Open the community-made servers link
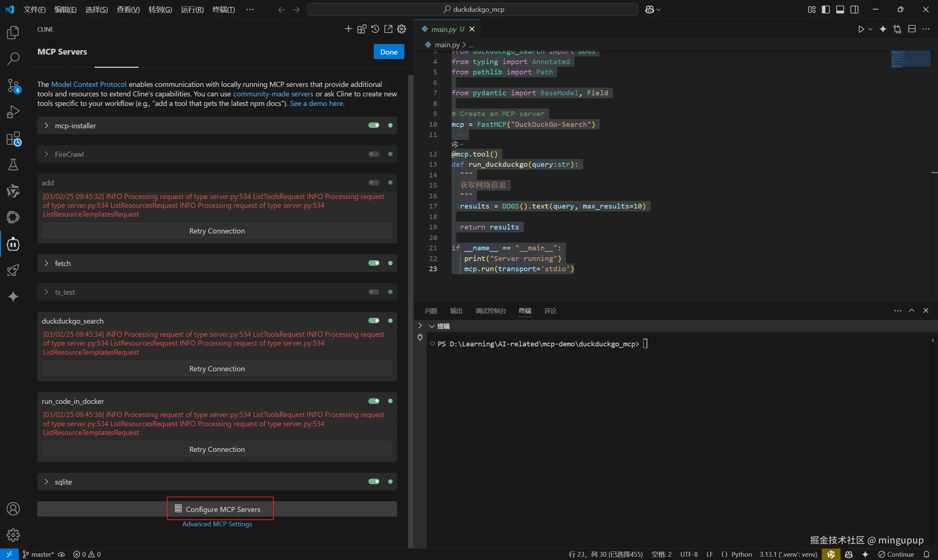This screenshot has height=560, width=938. tap(273, 93)
